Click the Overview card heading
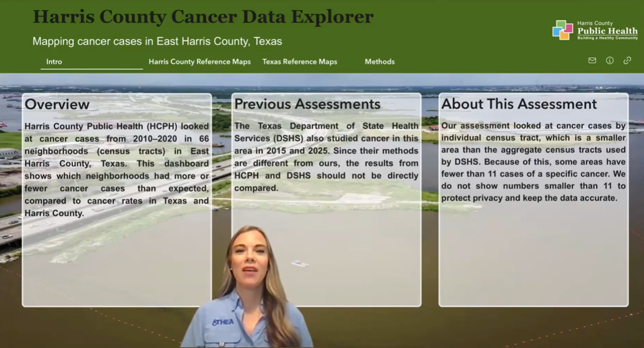Viewport: 644px width, 348px height. (x=57, y=104)
